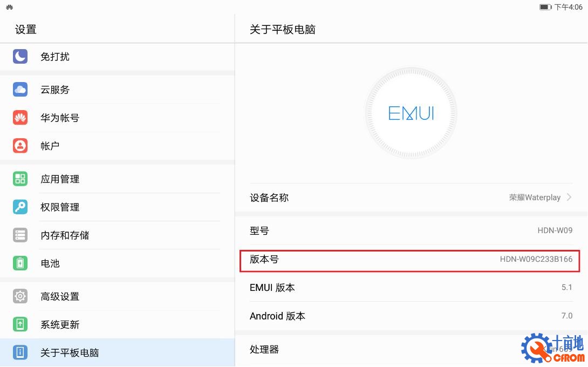Tap the Do Not Disturb moon icon

(x=20, y=57)
